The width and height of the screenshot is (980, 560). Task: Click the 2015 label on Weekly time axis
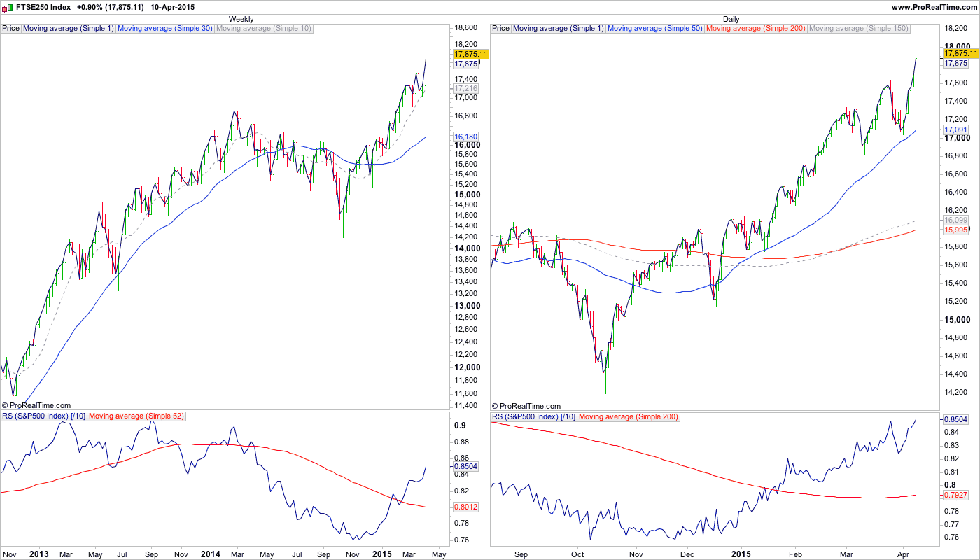pos(382,554)
